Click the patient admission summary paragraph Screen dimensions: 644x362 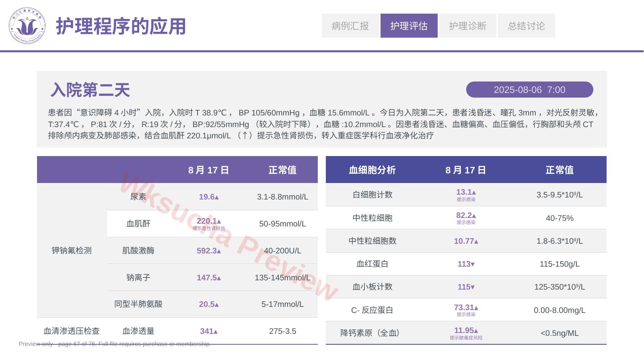point(324,124)
